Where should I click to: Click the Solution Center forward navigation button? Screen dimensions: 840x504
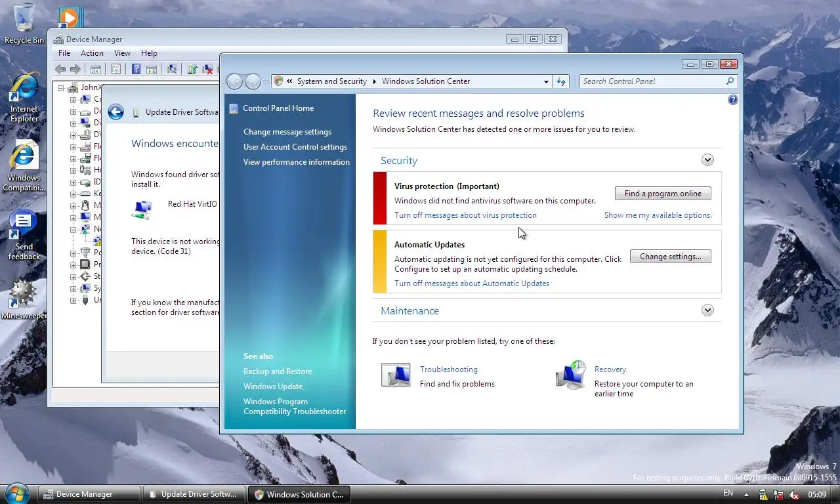(253, 81)
